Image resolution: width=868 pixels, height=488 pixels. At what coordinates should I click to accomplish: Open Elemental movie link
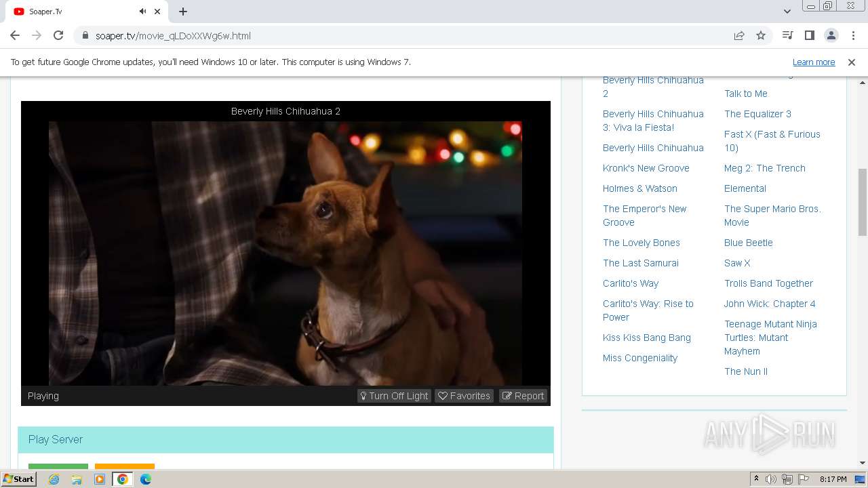point(745,188)
